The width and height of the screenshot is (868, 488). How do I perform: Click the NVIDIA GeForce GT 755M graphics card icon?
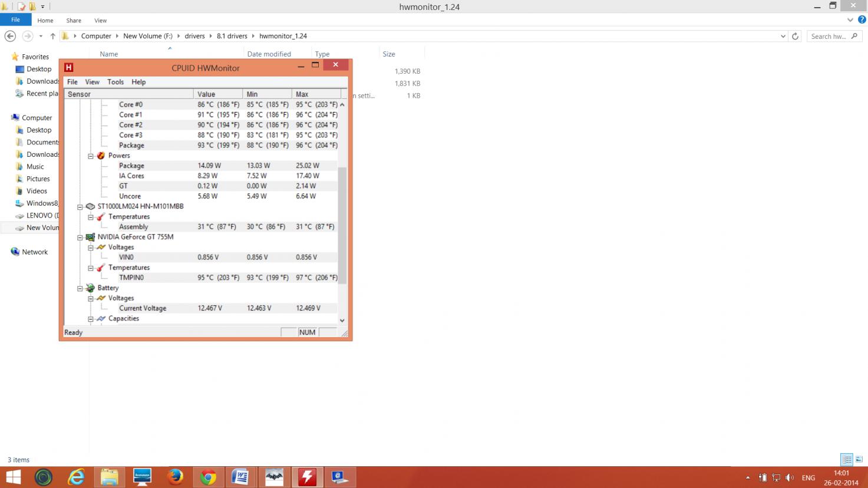(x=90, y=237)
